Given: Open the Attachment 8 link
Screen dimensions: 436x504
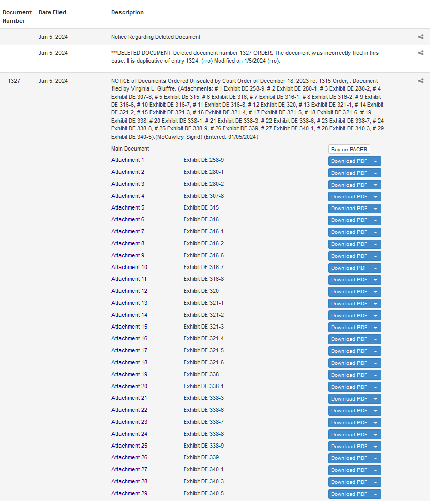Looking at the screenshot, I should tap(128, 243).
